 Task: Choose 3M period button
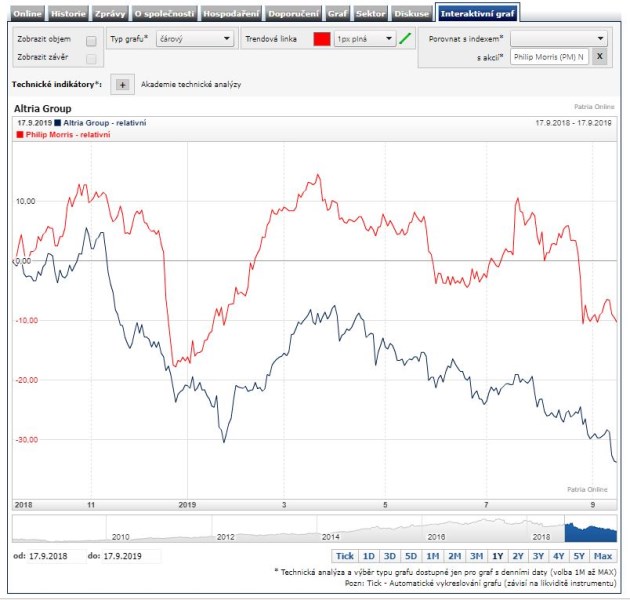click(476, 555)
